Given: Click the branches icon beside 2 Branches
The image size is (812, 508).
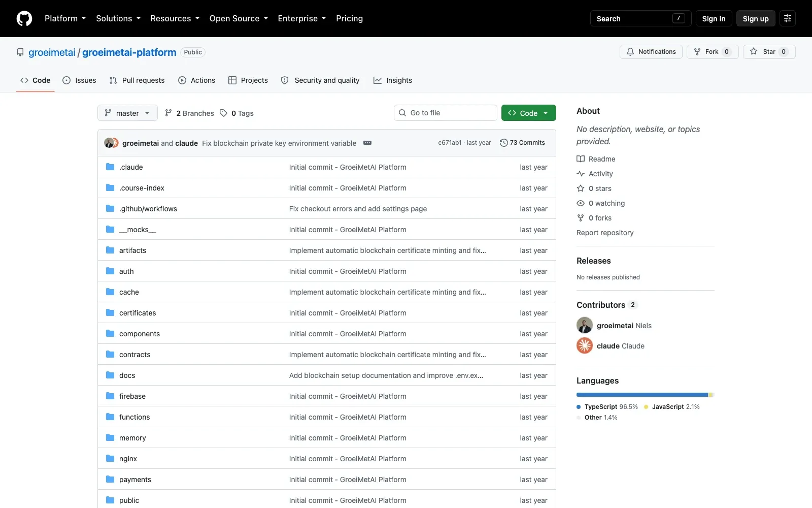Looking at the screenshot, I should pos(168,113).
